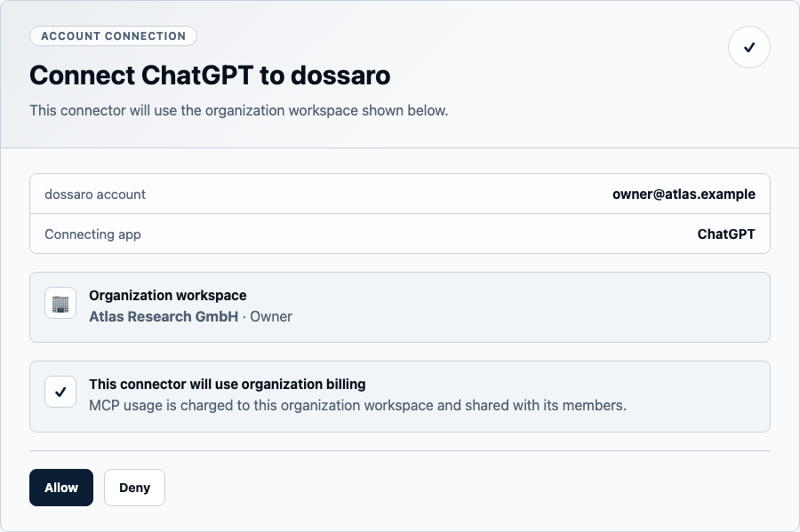Click the round checkmark icon in header
Viewport: 800px width, 532px height.
(749, 47)
